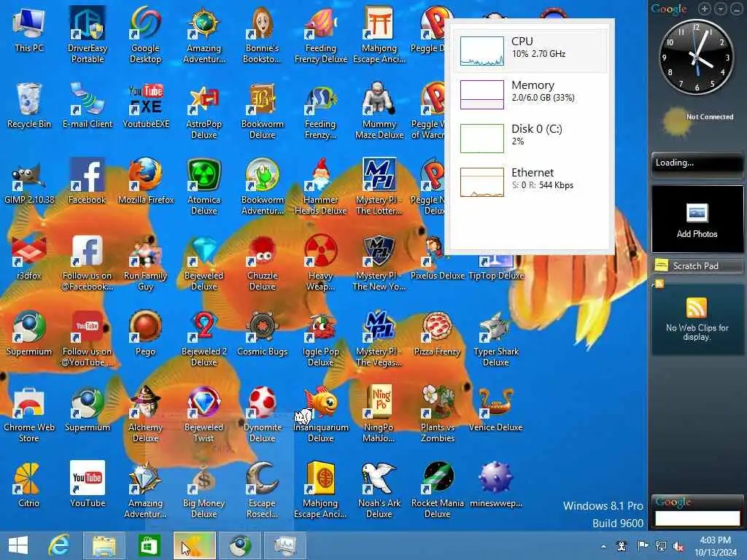Select the Noah's Ark Deluxe shortcut
This screenshot has width=747, height=560.
[379, 490]
